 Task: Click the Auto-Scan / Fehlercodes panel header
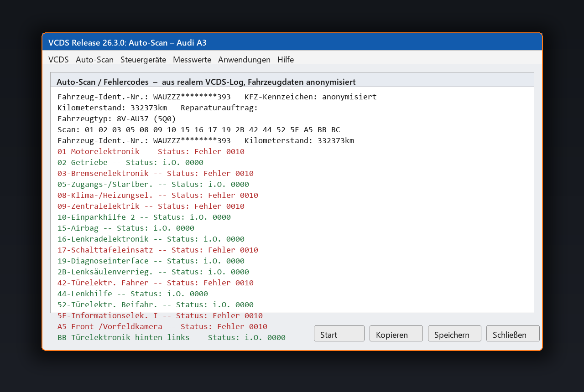pos(292,80)
